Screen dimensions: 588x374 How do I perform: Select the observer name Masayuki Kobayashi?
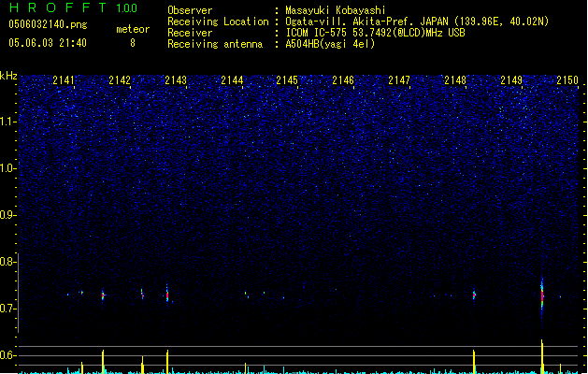pos(336,10)
